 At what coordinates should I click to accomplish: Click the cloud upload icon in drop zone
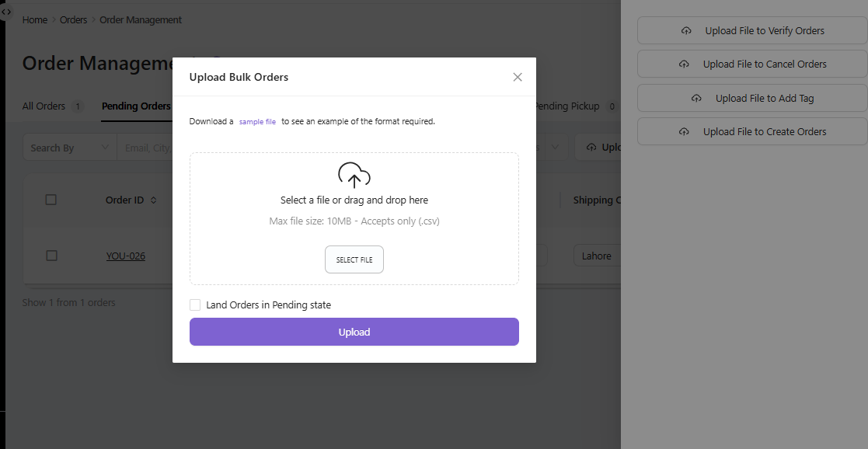coord(354,175)
